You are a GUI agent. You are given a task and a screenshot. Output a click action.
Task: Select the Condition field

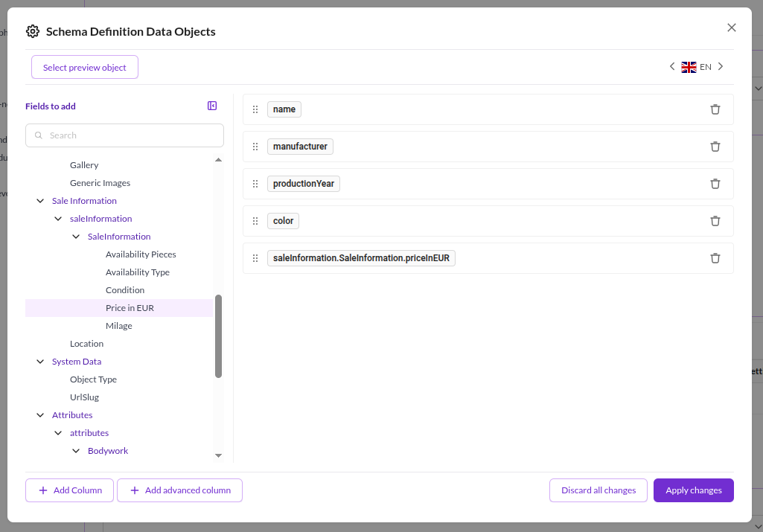(x=125, y=290)
